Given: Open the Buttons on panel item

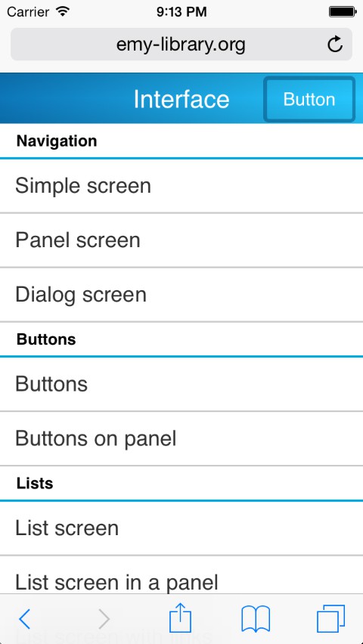Looking at the screenshot, I should tap(181, 438).
